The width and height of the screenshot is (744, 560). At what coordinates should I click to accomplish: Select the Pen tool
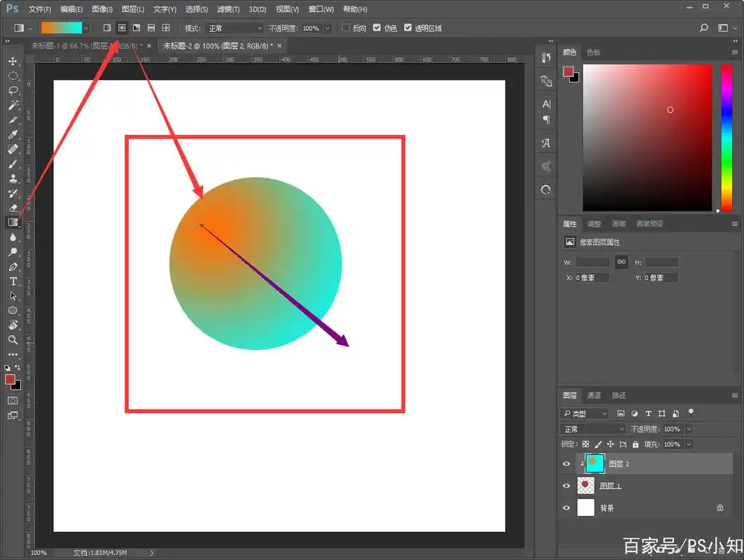point(13,267)
